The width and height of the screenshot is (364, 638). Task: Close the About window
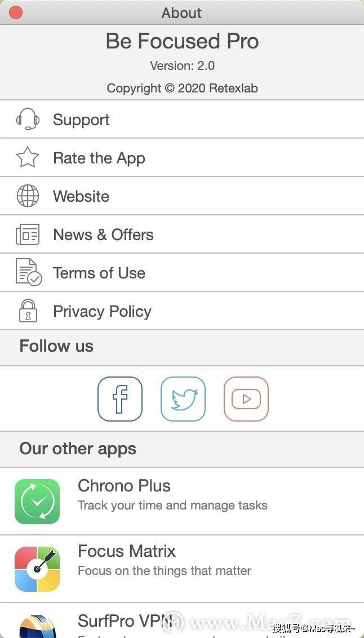coord(16,12)
